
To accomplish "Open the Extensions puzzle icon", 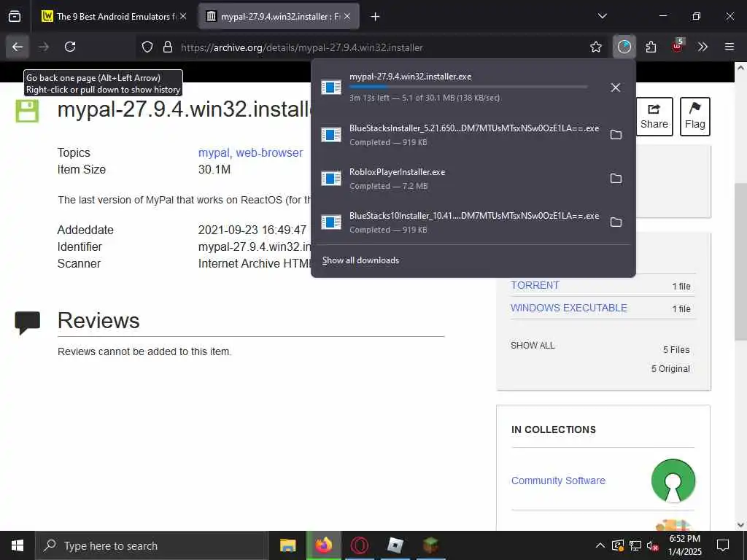I will coord(651,47).
